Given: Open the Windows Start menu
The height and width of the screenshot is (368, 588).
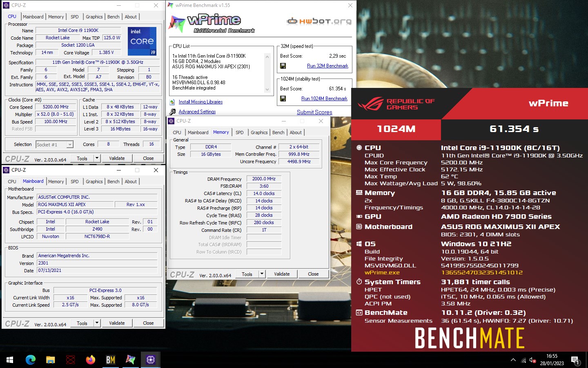Looking at the screenshot, I should point(10,360).
